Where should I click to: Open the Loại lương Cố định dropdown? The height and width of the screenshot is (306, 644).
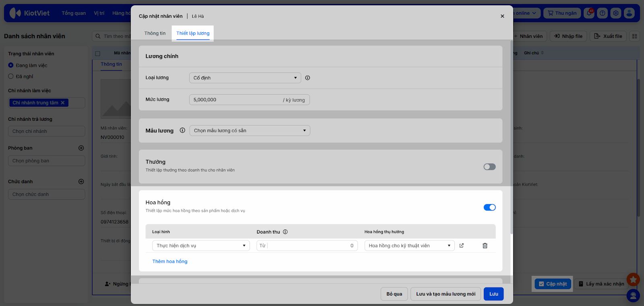tap(245, 78)
